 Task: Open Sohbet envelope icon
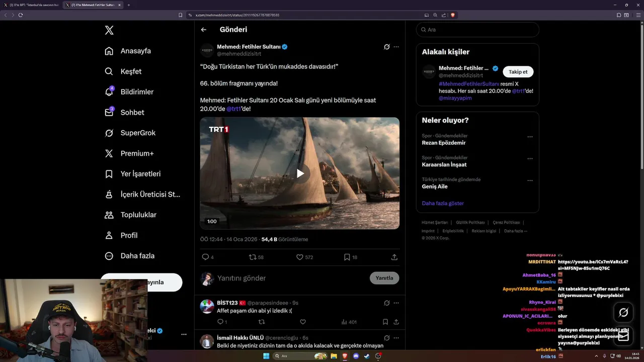click(109, 113)
